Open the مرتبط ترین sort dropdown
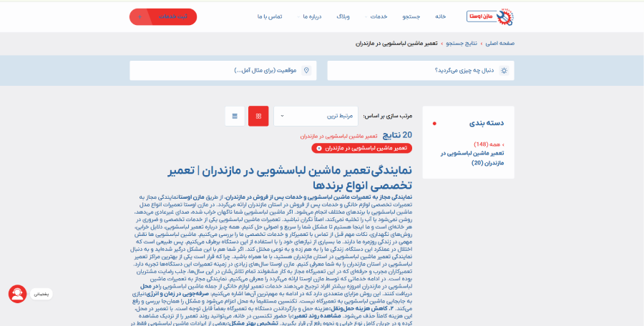The height and width of the screenshot is (326, 644). 316,117
